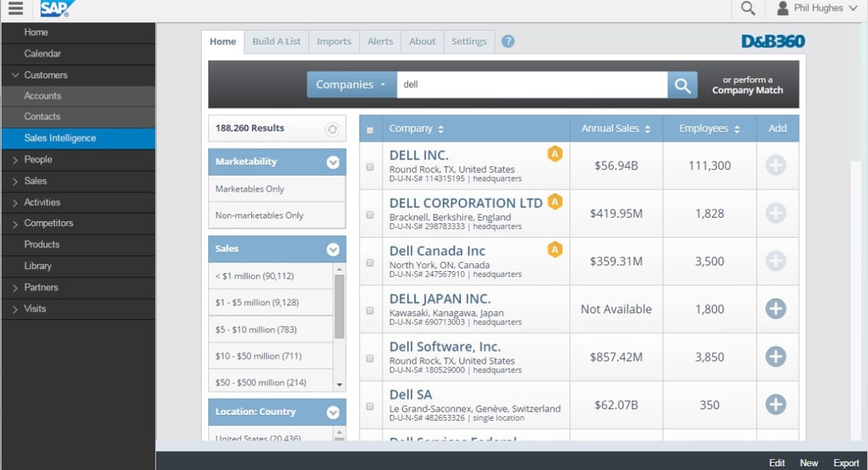Click the DELL INC. 'A' badge
This screenshot has height=470, width=868.
tap(555, 154)
